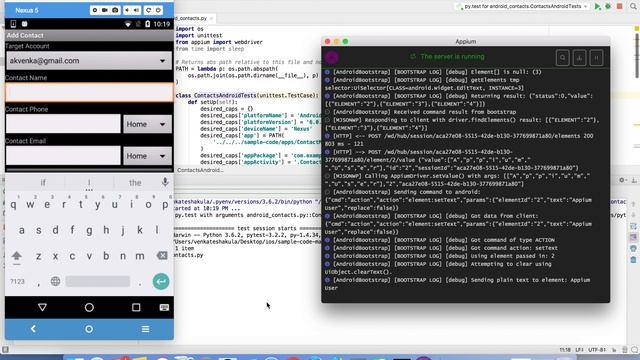This screenshot has width=640, height=360.
Task: Tap the ?123 symbols key on keyboard
Action: point(18,282)
